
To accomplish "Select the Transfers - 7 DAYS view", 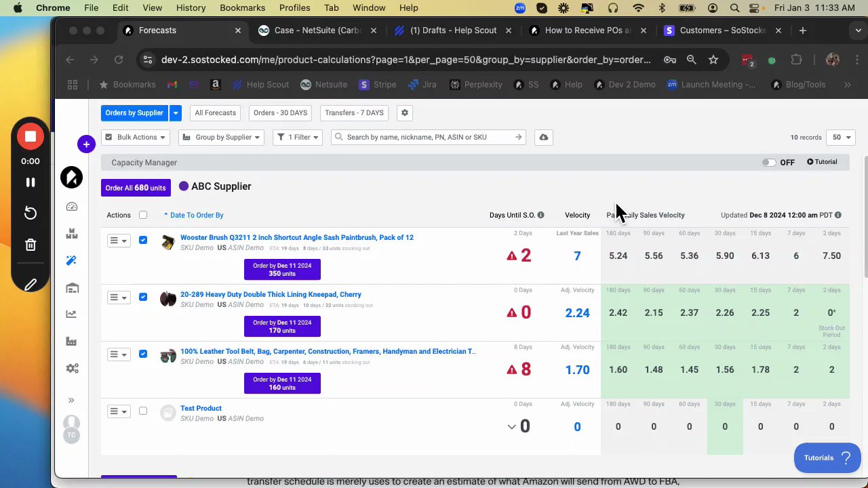I will click(354, 113).
